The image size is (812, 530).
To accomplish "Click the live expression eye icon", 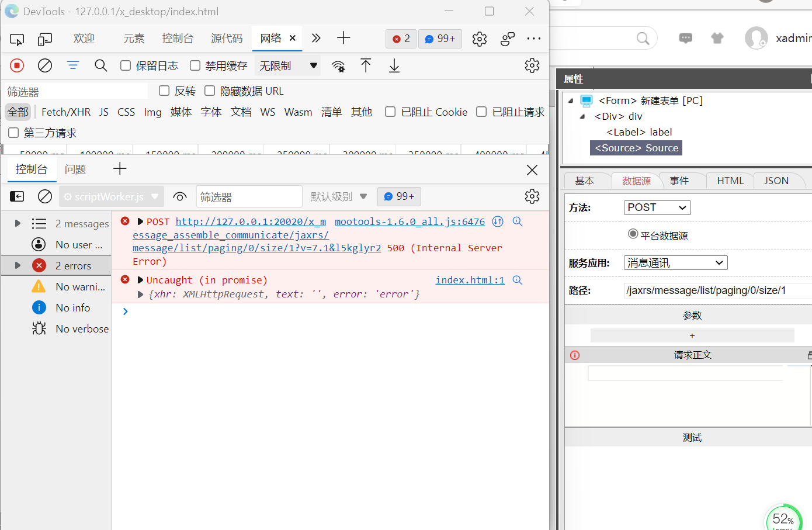I will 180,197.
